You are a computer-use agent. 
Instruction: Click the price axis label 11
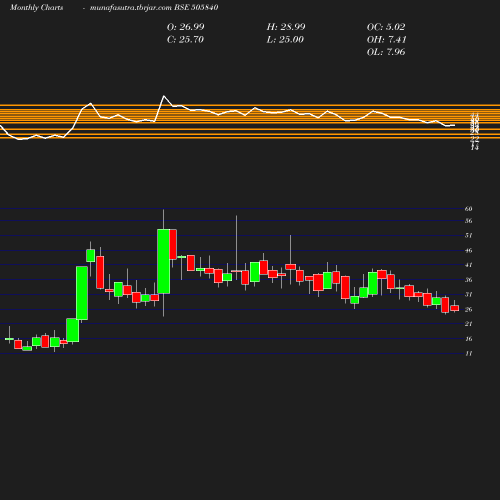[x=468, y=353]
